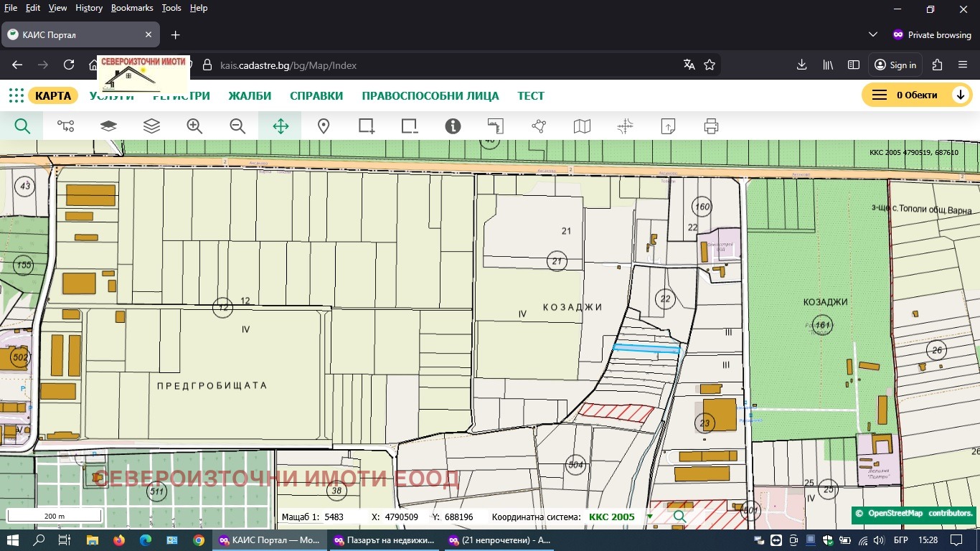This screenshot has width=980, height=551.
Task: Click the remove-from-selection rectangle tool
Action: coord(410,127)
